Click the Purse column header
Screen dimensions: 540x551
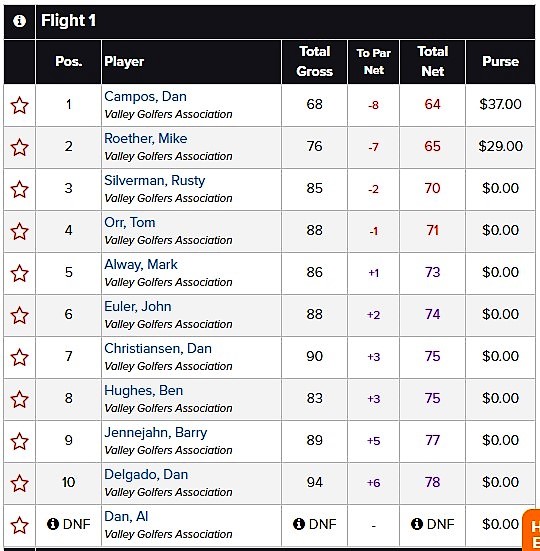click(x=500, y=61)
